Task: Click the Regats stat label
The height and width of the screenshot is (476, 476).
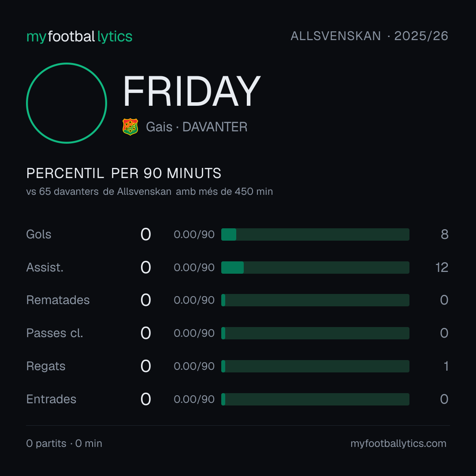Action: pos(45,366)
